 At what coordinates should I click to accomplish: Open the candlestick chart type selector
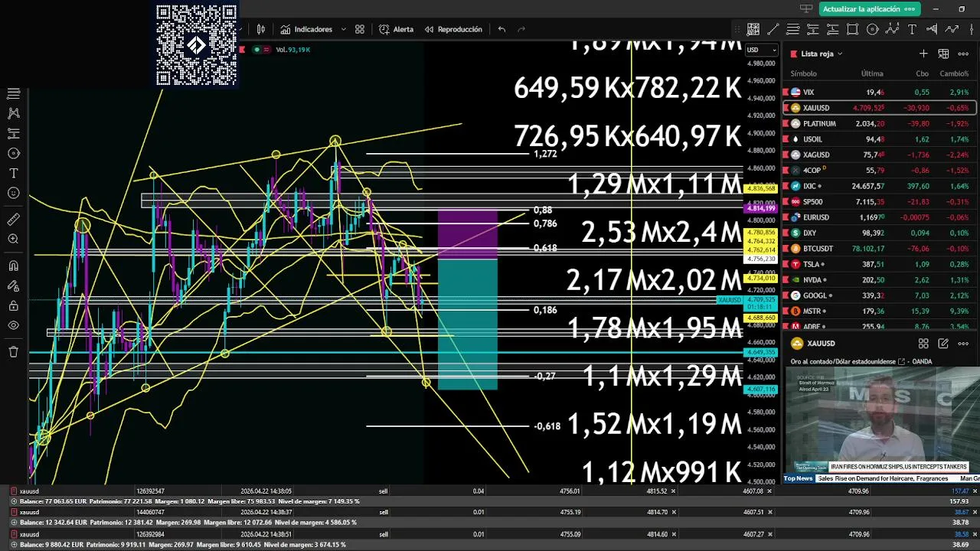click(261, 29)
